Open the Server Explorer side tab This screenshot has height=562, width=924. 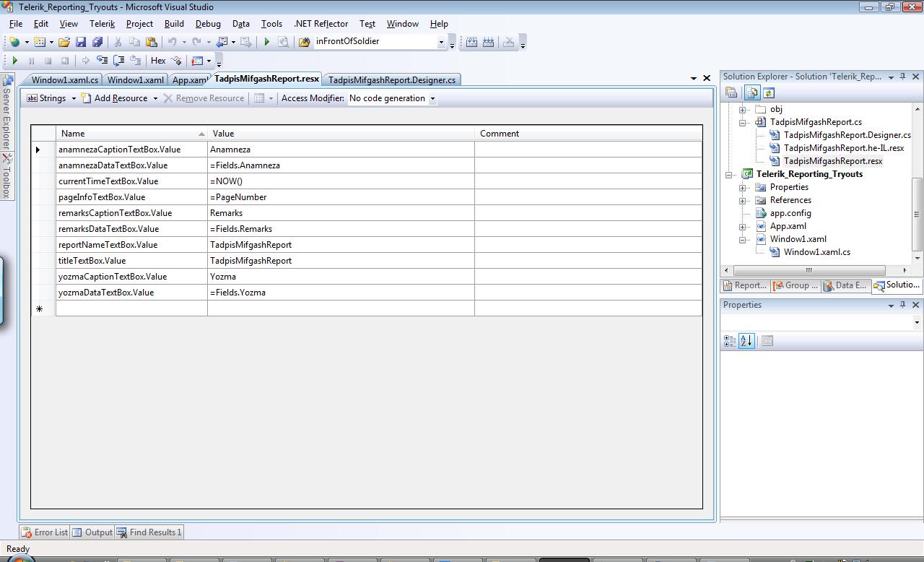[x=6, y=113]
